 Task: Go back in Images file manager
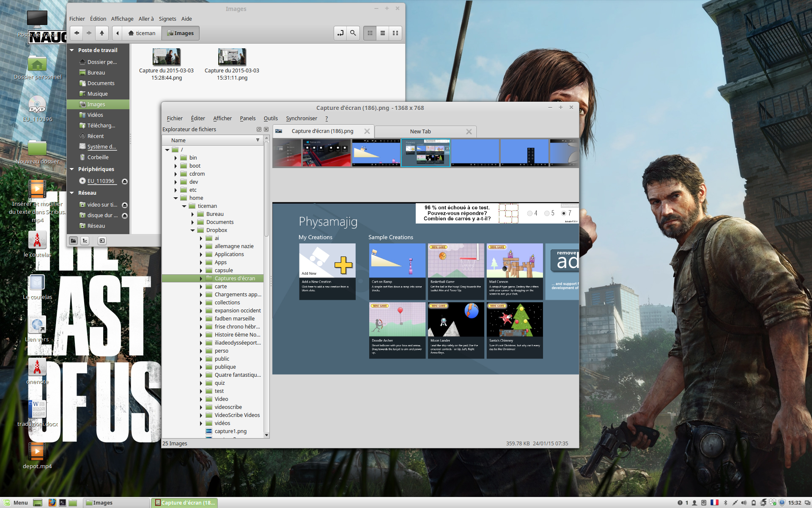coord(77,33)
